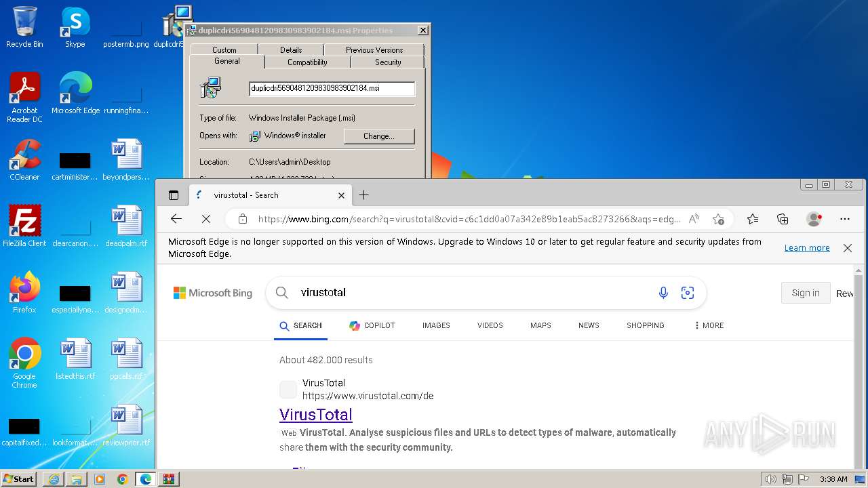Click the Edge address bar URL
The width and height of the screenshot is (868, 488).
[469, 219]
